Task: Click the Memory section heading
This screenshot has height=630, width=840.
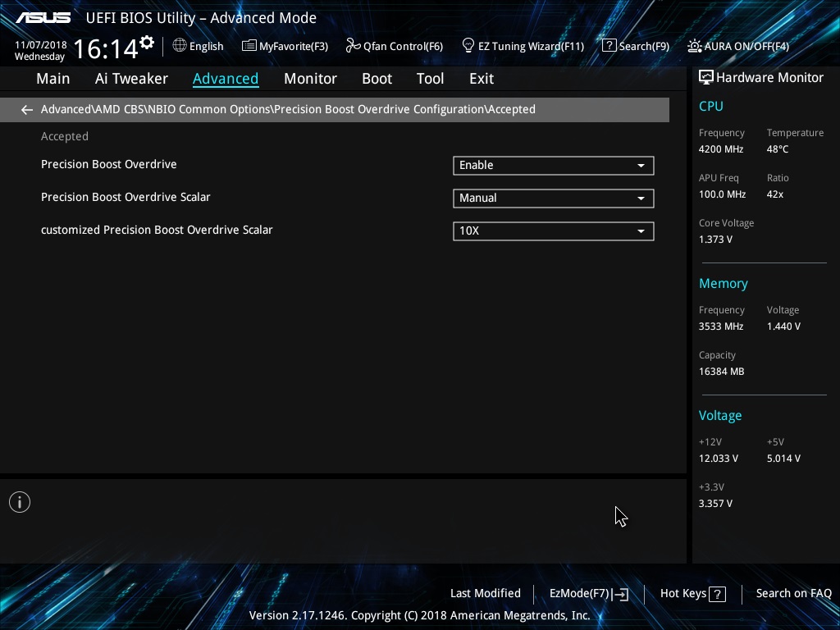Action: pyautogui.click(x=724, y=284)
